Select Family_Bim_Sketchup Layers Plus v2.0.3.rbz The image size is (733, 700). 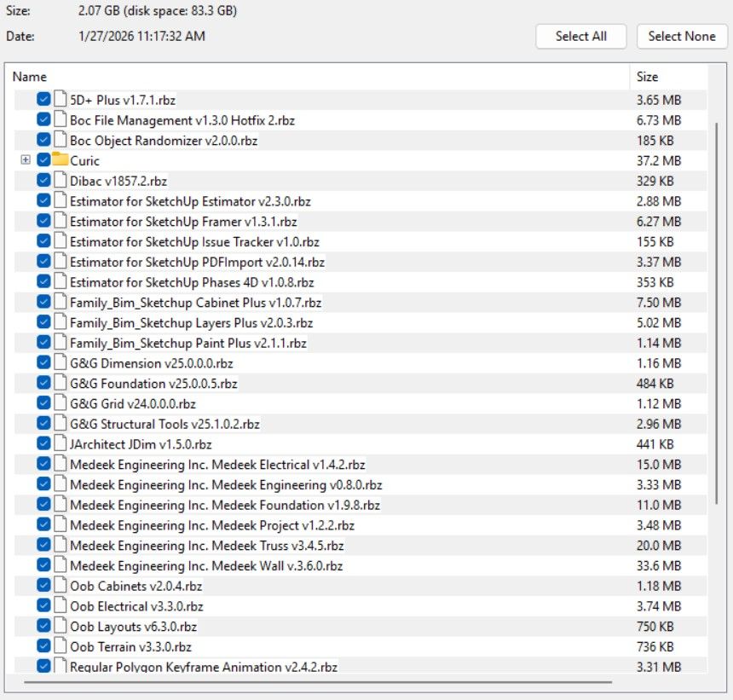191,322
